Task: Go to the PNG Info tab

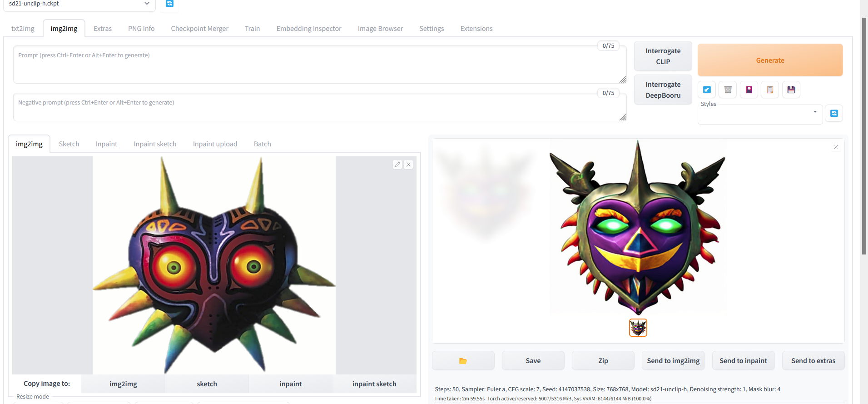Action: point(141,28)
